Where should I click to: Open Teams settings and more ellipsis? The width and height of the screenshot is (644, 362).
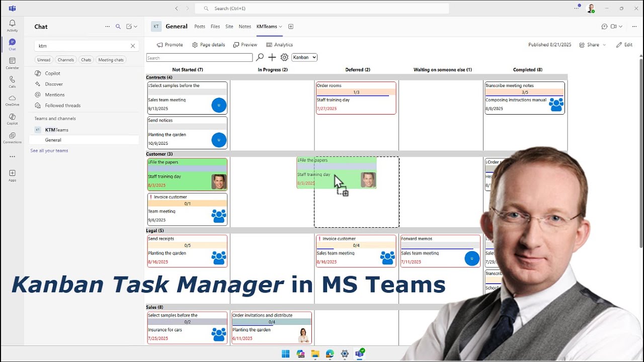click(x=577, y=8)
